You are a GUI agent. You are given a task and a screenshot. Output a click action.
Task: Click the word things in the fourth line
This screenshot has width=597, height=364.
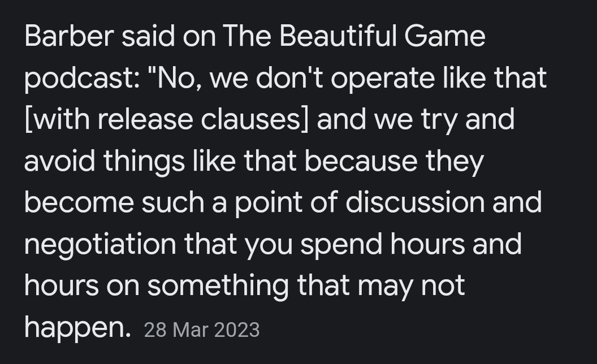tap(144, 162)
